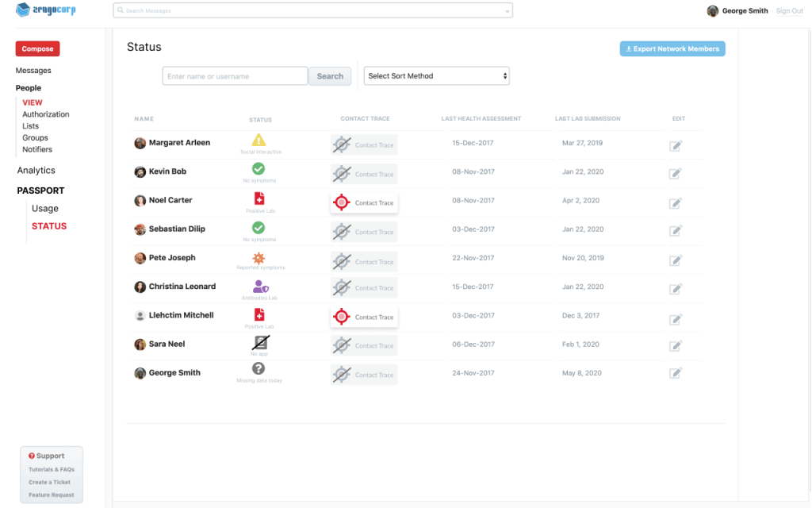Click Sara Neel's crossed-out No app icon

pos(259,343)
